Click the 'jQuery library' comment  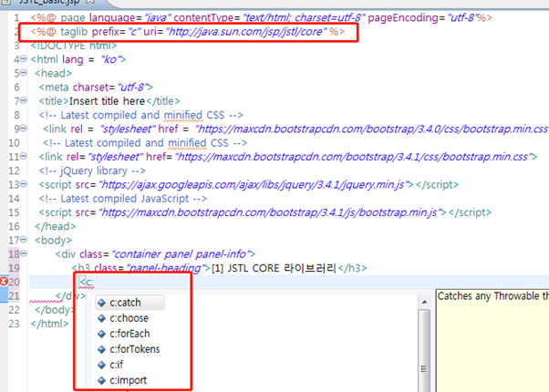point(92,170)
